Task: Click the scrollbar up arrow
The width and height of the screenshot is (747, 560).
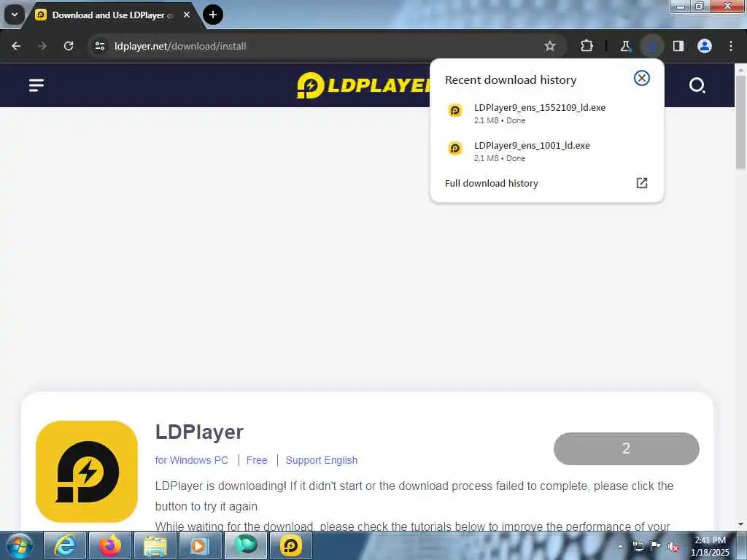Action: [x=740, y=69]
